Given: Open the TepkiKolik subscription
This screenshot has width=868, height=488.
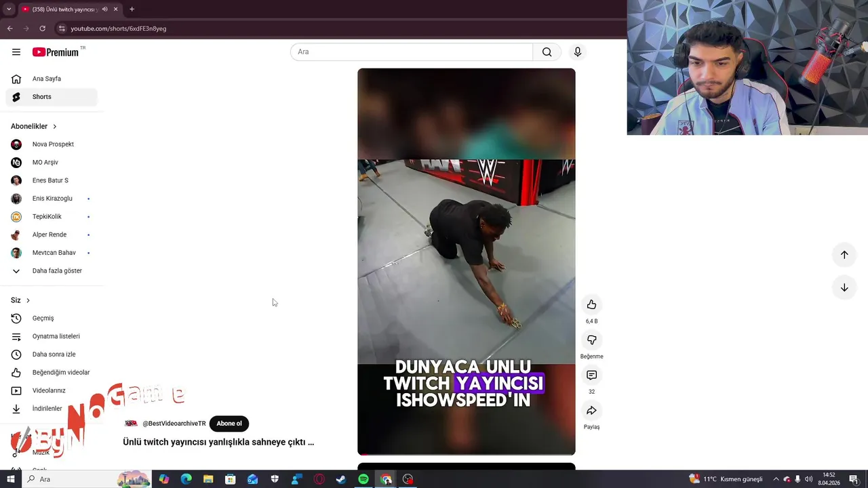Looking at the screenshot, I should coord(52,217).
